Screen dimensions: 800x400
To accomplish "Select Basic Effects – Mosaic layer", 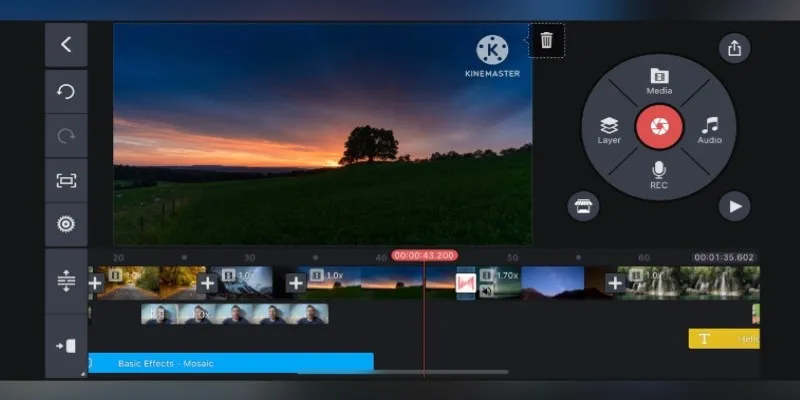I will pyautogui.click(x=231, y=363).
